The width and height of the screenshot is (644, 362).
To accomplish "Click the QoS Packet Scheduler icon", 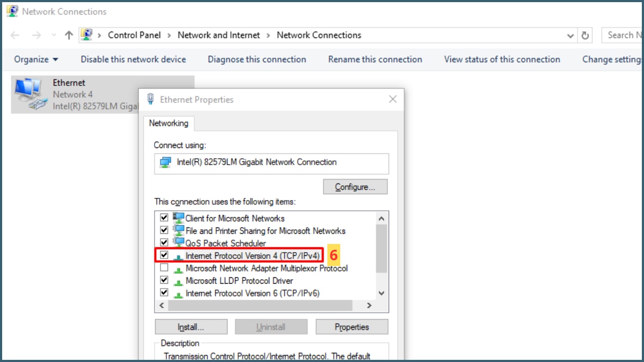I will tap(178, 242).
